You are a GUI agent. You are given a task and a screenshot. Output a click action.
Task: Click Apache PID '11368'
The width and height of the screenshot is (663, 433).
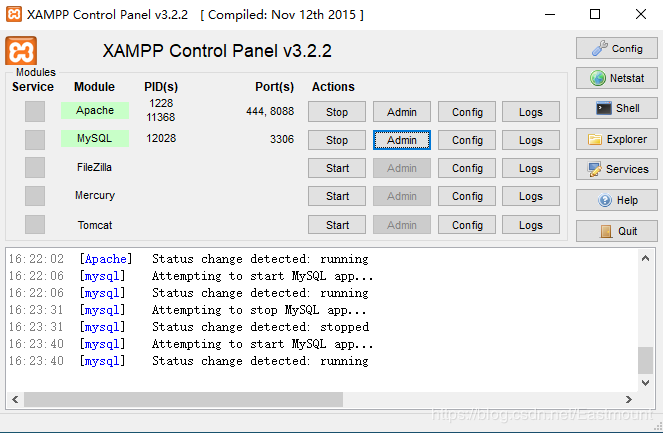[161, 117]
